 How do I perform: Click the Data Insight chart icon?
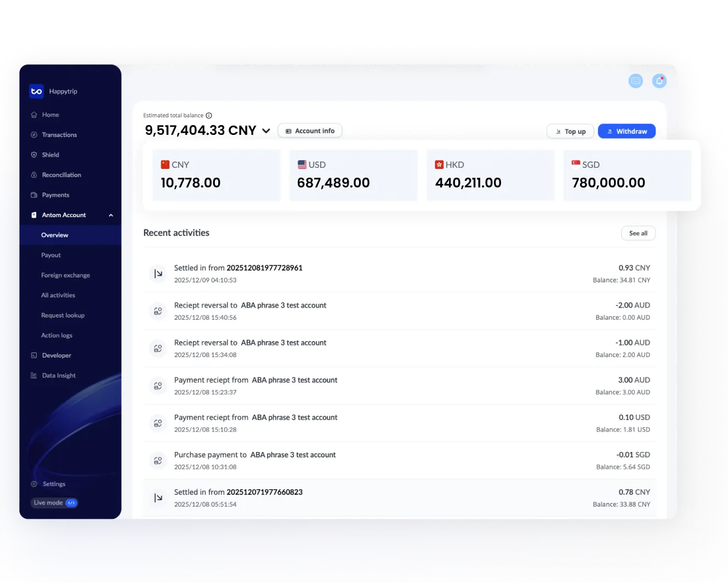pos(34,376)
